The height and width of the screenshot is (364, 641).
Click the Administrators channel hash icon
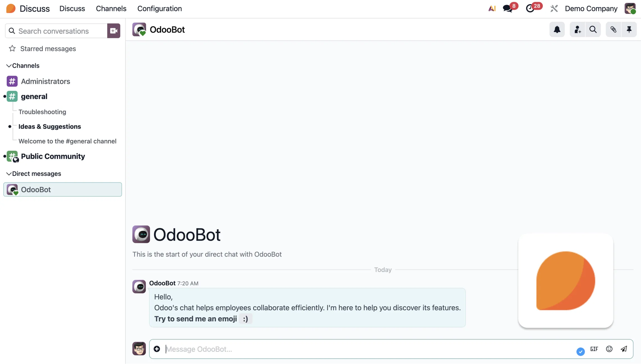coord(12,81)
